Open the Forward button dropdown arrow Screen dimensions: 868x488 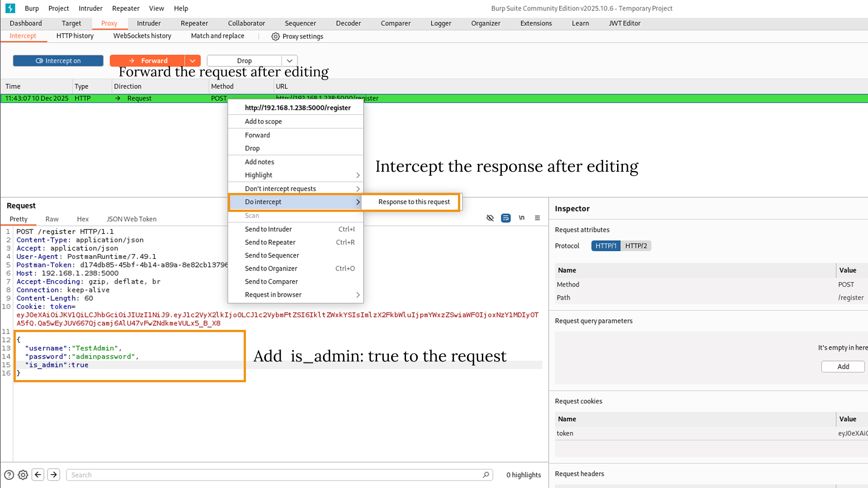tap(193, 60)
